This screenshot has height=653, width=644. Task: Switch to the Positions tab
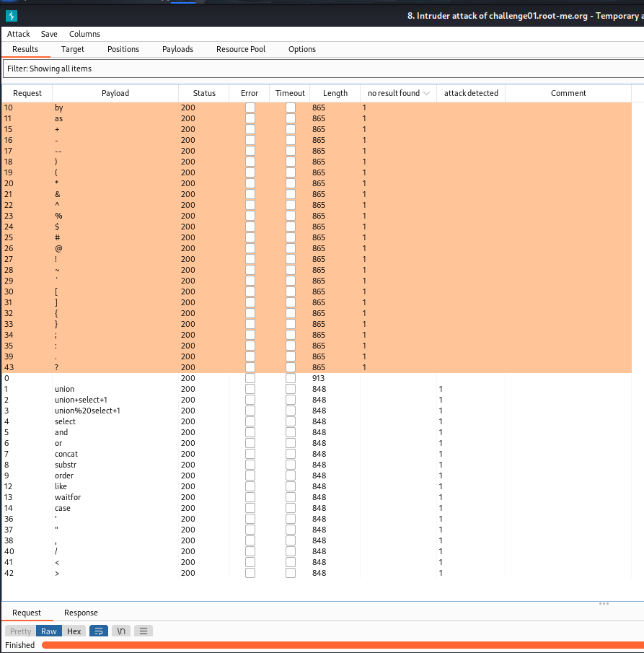click(123, 49)
